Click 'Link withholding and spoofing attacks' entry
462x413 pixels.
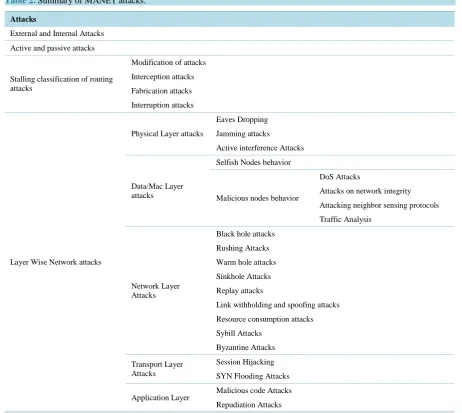click(277, 305)
